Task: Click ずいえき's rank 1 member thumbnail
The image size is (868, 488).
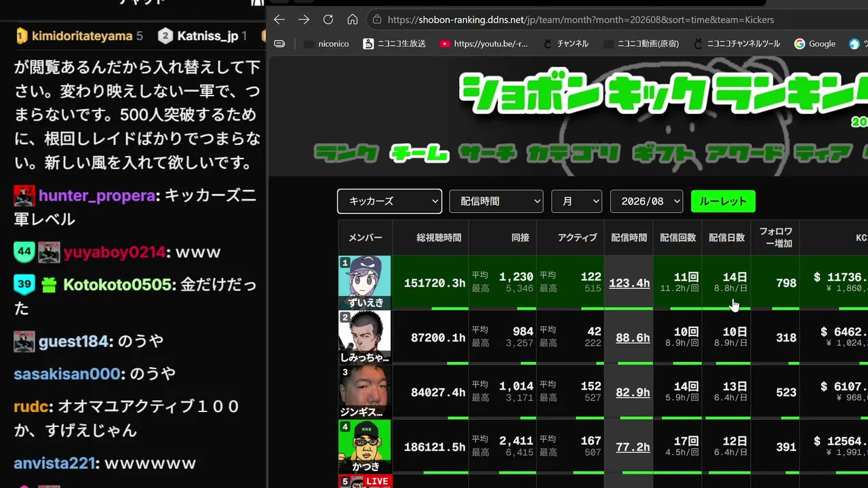Action: [x=365, y=283]
